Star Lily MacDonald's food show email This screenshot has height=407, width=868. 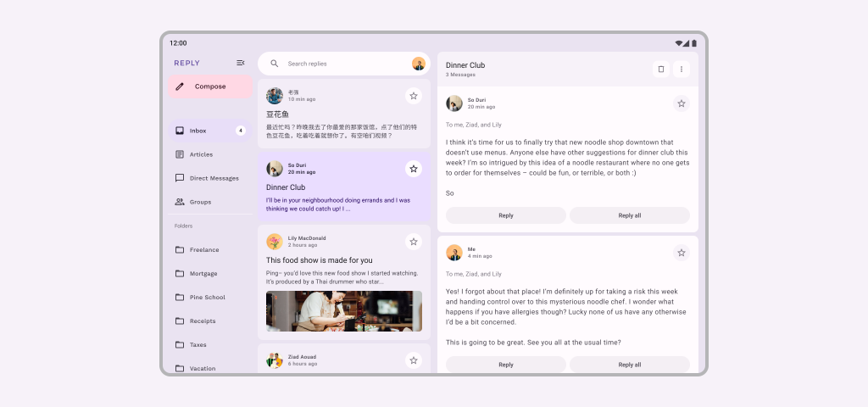414,242
